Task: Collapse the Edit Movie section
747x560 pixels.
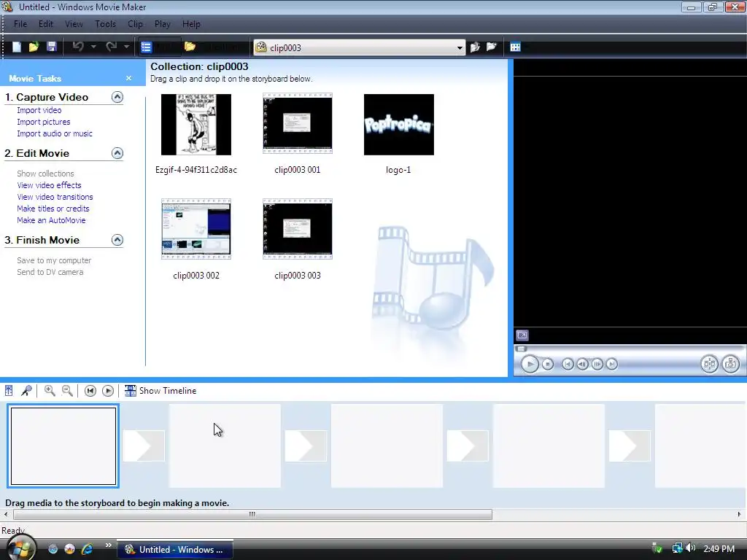Action: tap(117, 153)
